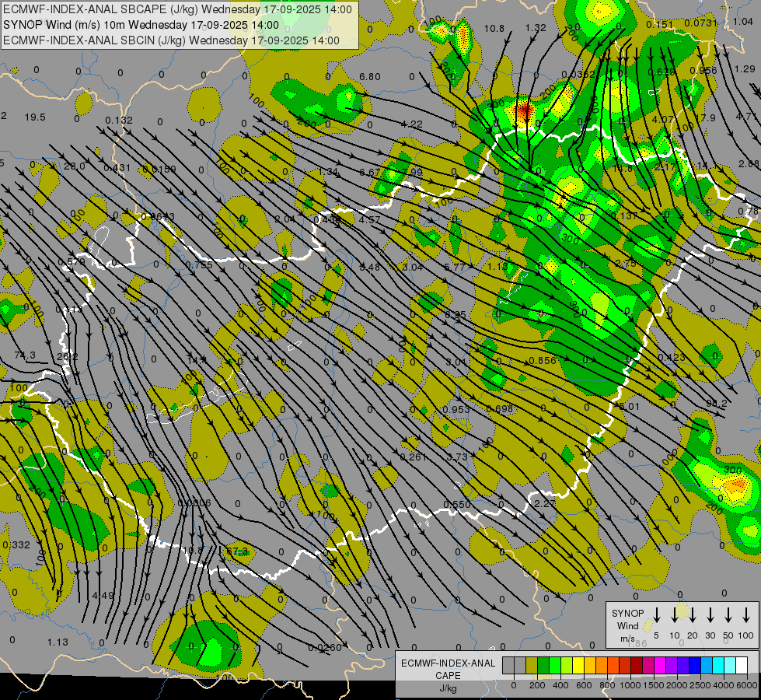Select the dark green 200 J/kg CAPE swatch

click(543, 665)
